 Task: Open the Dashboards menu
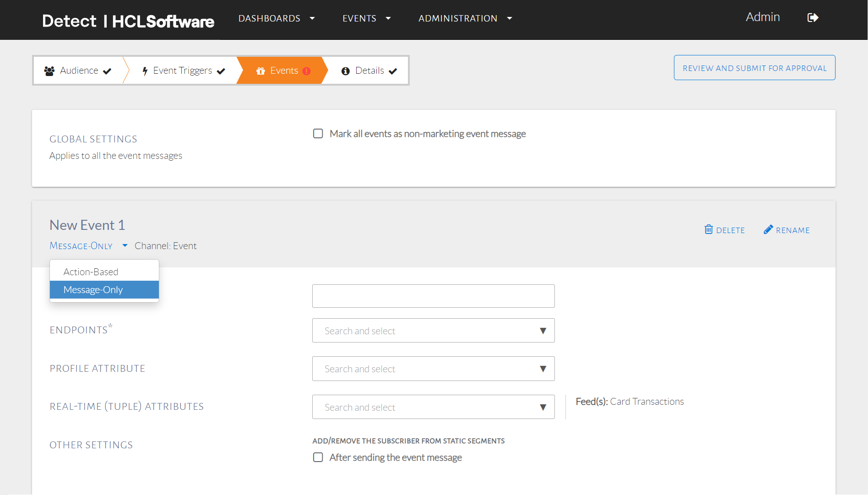point(276,18)
